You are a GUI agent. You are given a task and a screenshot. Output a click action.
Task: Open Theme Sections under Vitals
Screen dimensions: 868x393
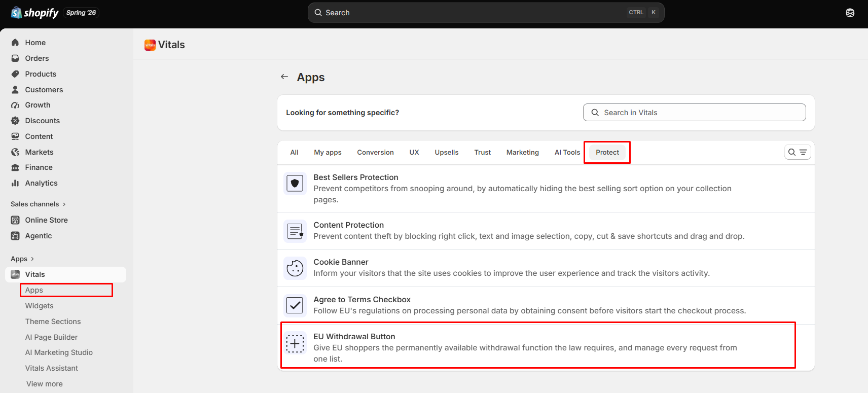click(x=53, y=321)
